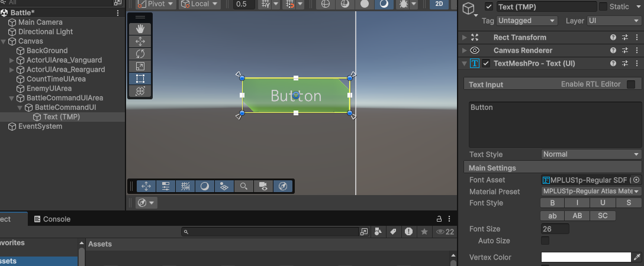Expand the Rect Transform component
The width and height of the screenshot is (644, 266).
coord(465,37)
